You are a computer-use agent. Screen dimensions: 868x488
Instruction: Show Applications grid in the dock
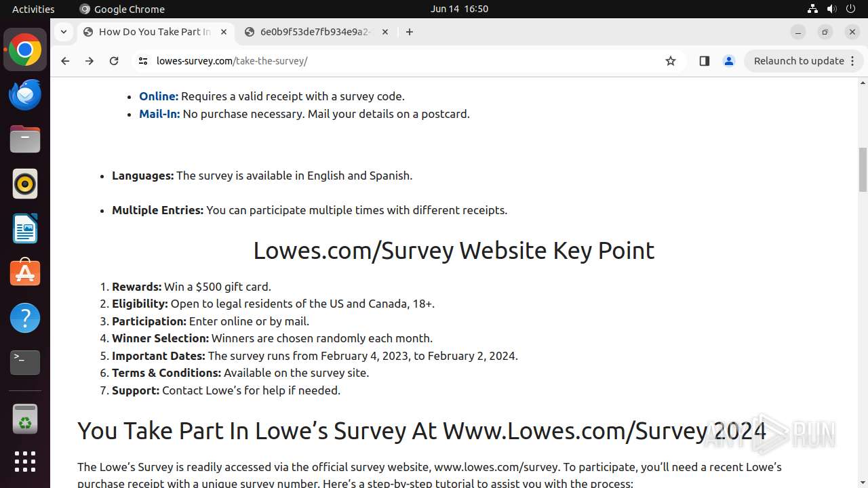pos(25,462)
